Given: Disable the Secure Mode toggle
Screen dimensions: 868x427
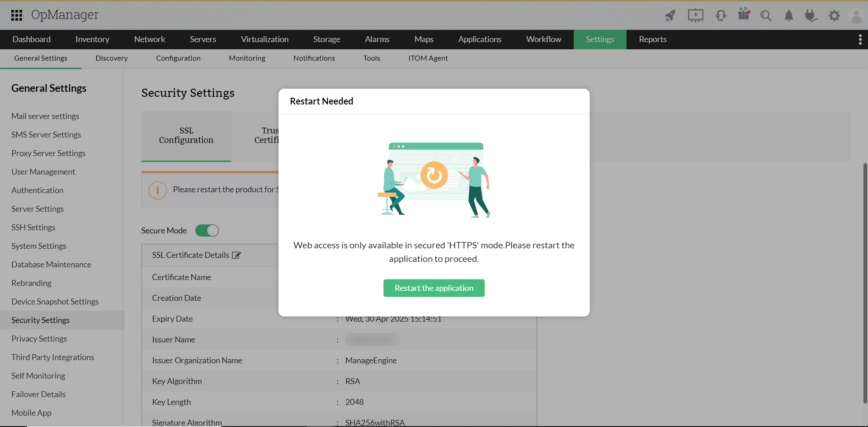Looking at the screenshot, I should pos(207,230).
